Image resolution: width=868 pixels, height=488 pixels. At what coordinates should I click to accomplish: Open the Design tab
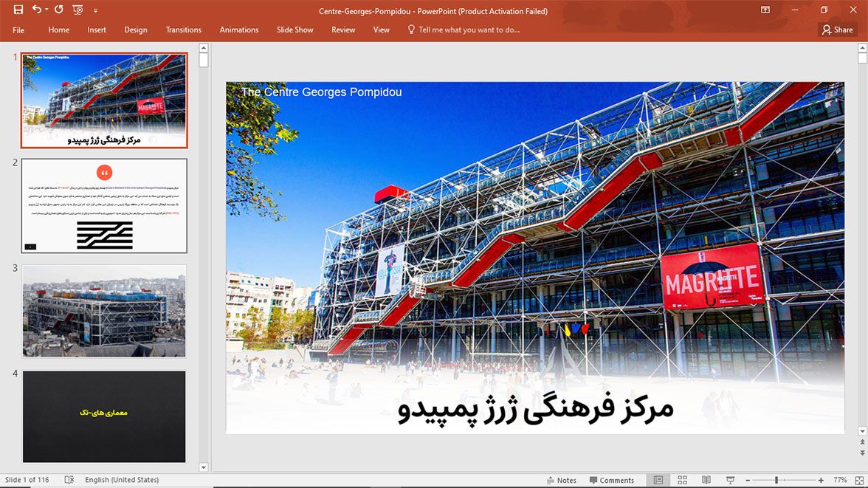tap(136, 30)
